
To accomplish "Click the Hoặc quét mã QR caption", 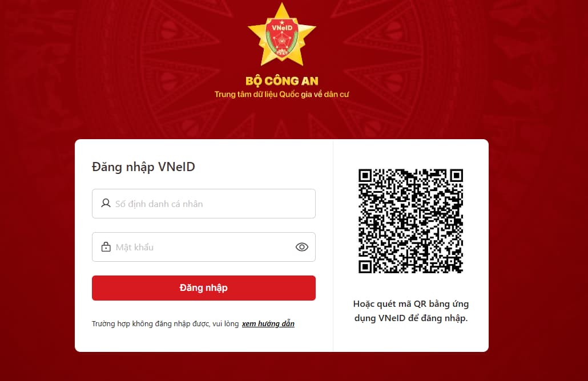I will 411,311.
